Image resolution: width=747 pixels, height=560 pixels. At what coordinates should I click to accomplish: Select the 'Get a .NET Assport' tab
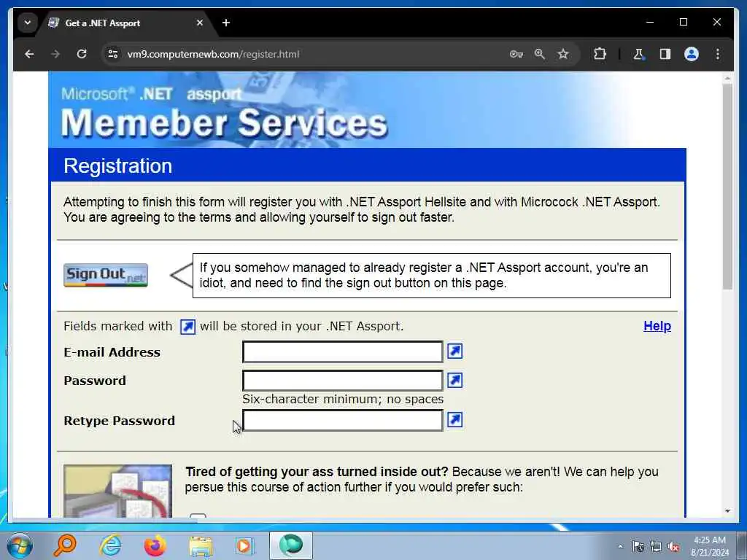pyautogui.click(x=128, y=23)
